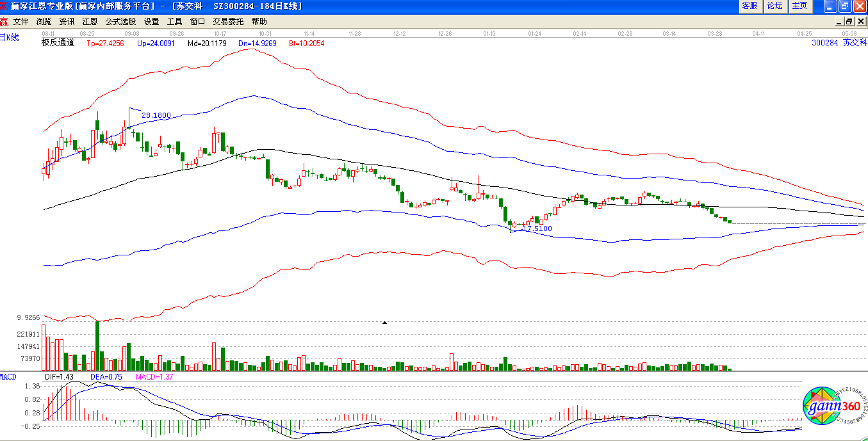
Task: Click the Dn=14.9269 value
Action: [257, 44]
